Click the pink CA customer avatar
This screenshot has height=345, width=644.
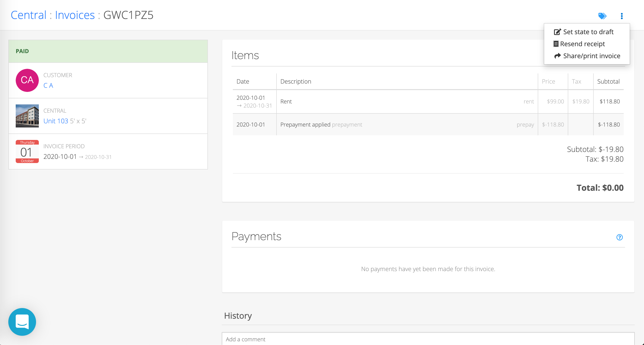coord(27,80)
